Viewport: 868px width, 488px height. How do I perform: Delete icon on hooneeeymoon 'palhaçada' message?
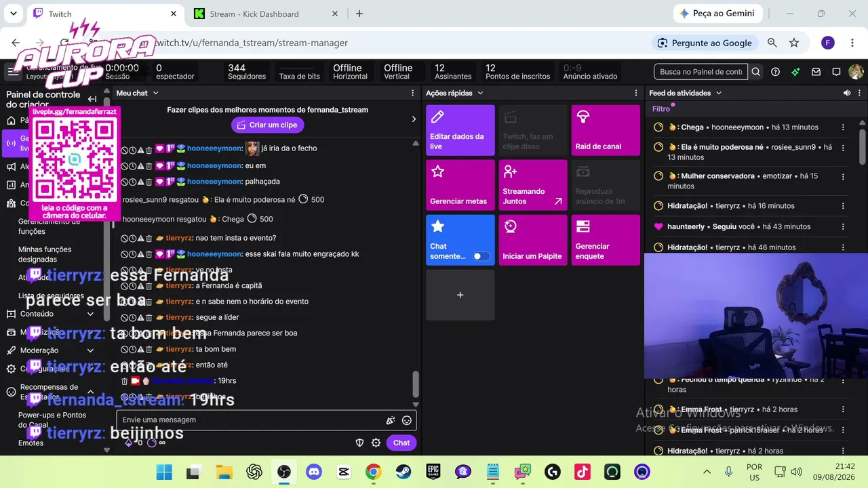coord(149,182)
